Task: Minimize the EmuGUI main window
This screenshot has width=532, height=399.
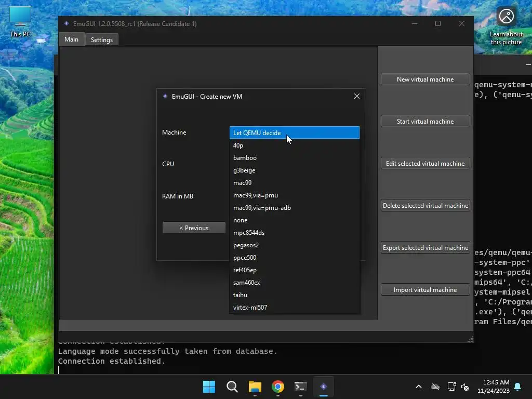Action: pyautogui.click(x=415, y=23)
